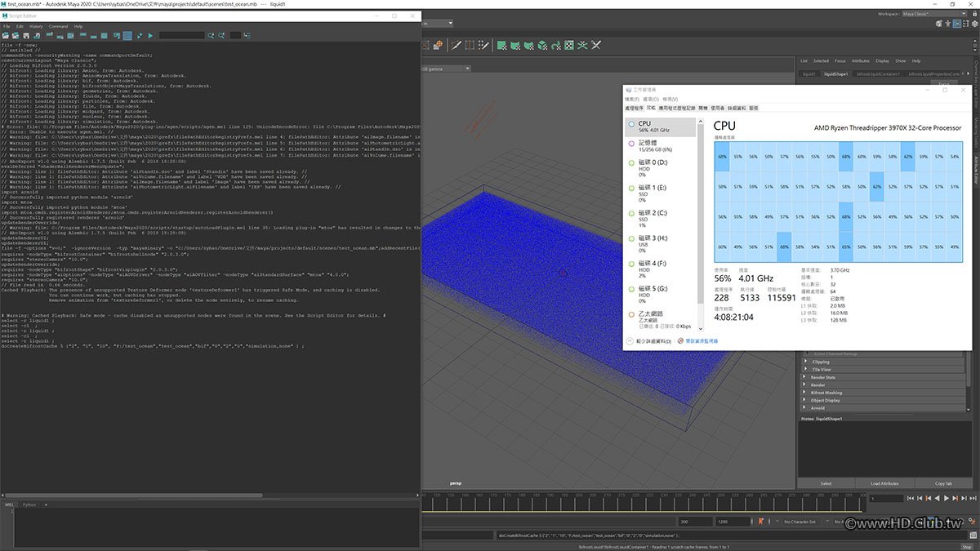Run the script with Execute icon
Screen dimensions: 980x551
click(x=150, y=35)
